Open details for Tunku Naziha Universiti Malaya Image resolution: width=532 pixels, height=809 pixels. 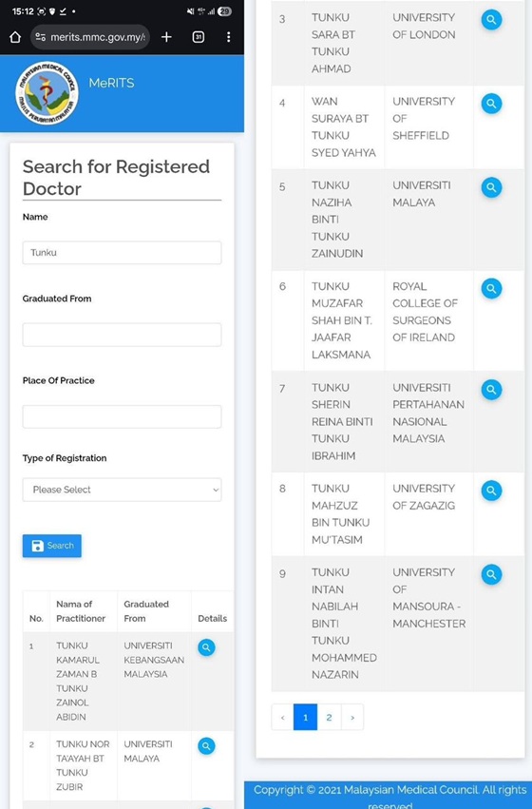(491, 188)
